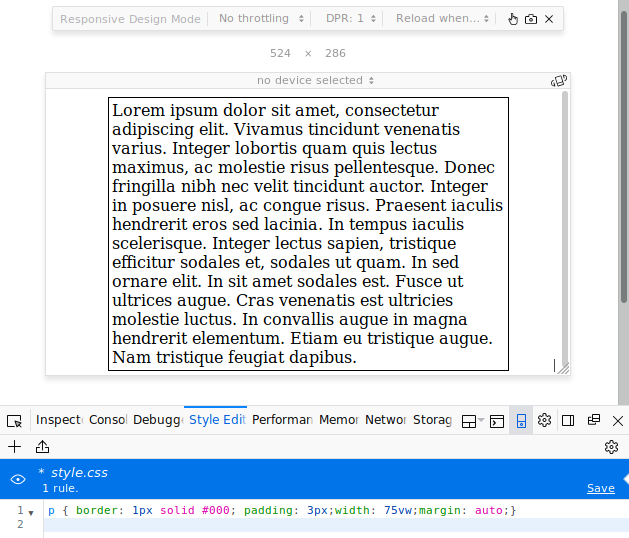Toggle touch simulation hand icon
Screen dimensions: 629x538
(x=513, y=19)
